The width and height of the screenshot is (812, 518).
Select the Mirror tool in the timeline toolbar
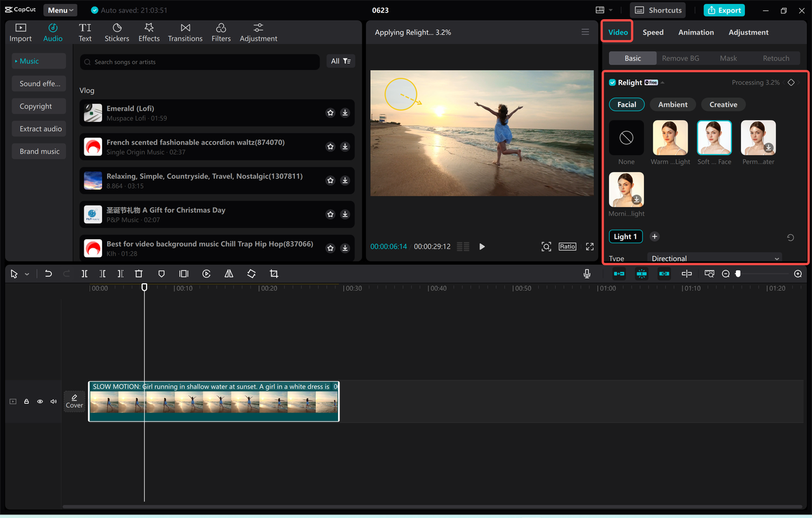click(229, 274)
